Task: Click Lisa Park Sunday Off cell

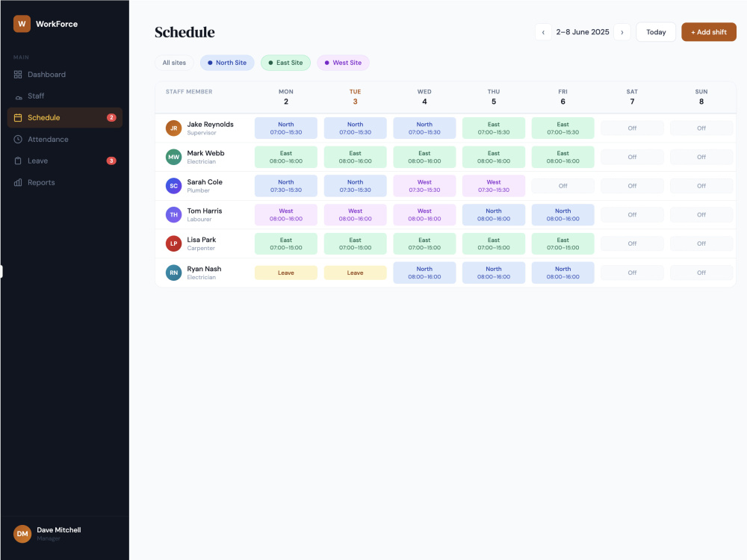Action: [701, 244]
